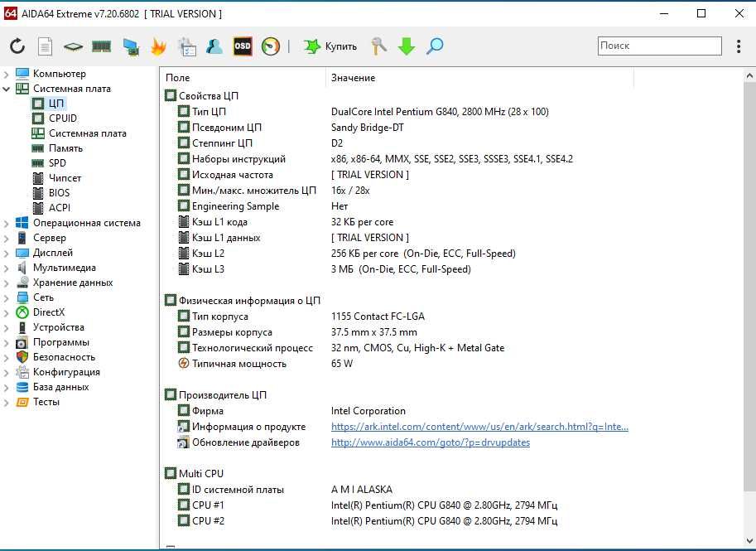Click the scrollbar down arrow

point(749,541)
